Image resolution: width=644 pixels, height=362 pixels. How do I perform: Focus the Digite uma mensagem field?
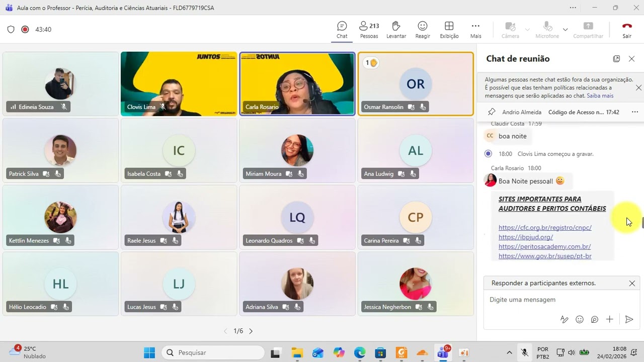point(561,300)
